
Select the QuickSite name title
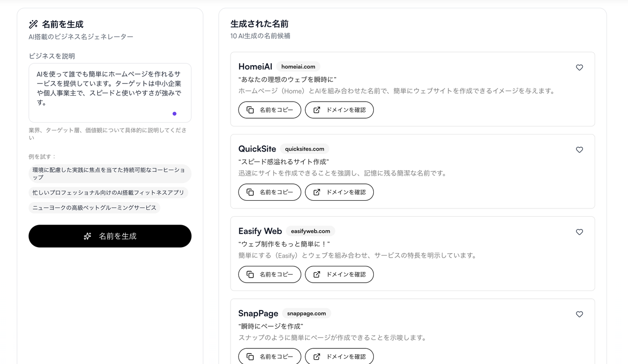click(x=257, y=149)
